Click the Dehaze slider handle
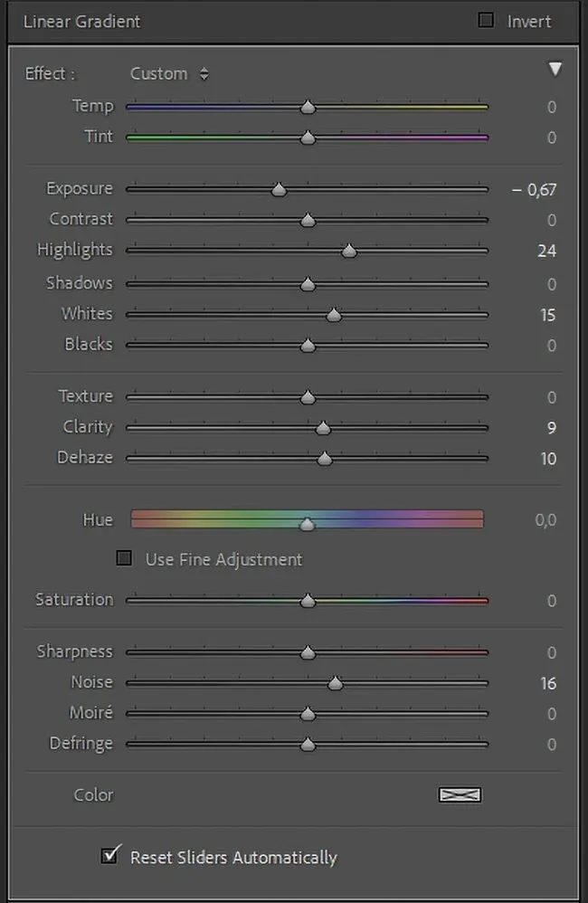588x903 pixels. pyautogui.click(x=325, y=459)
